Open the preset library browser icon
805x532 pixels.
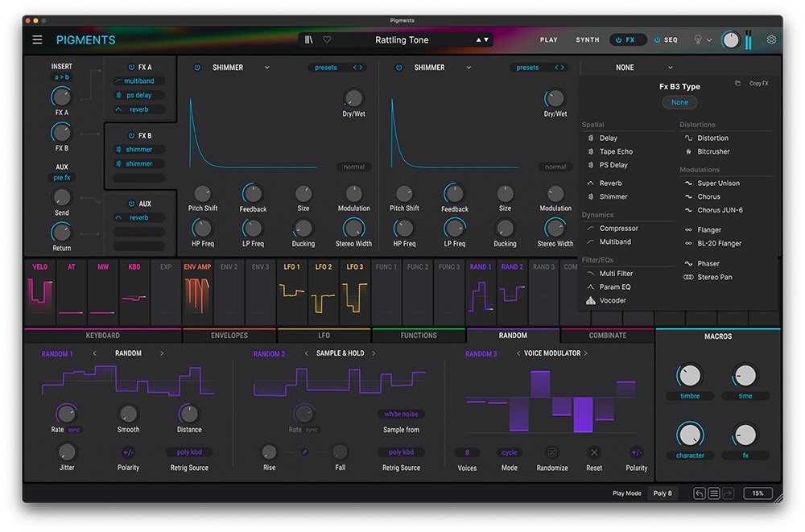tap(308, 39)
